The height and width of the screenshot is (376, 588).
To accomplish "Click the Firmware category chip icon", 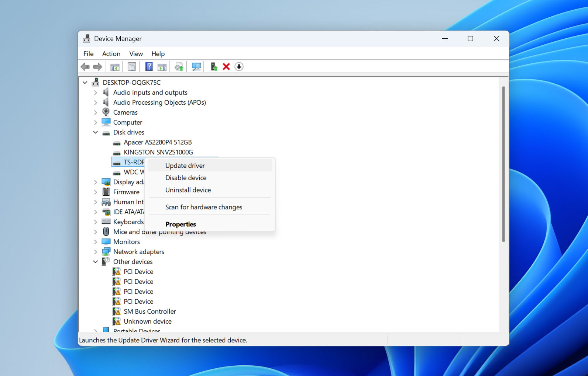I will click(106, 192).
